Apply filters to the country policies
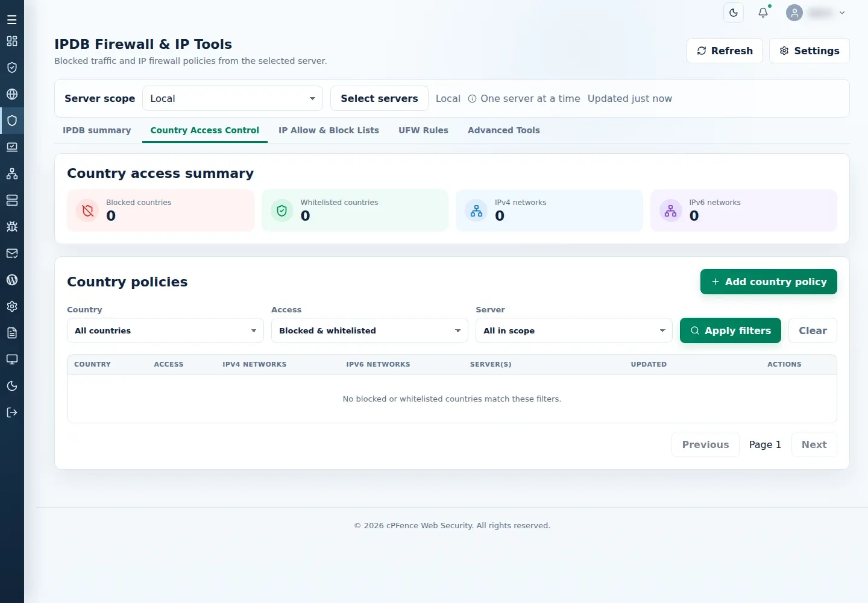 [731, 330]
